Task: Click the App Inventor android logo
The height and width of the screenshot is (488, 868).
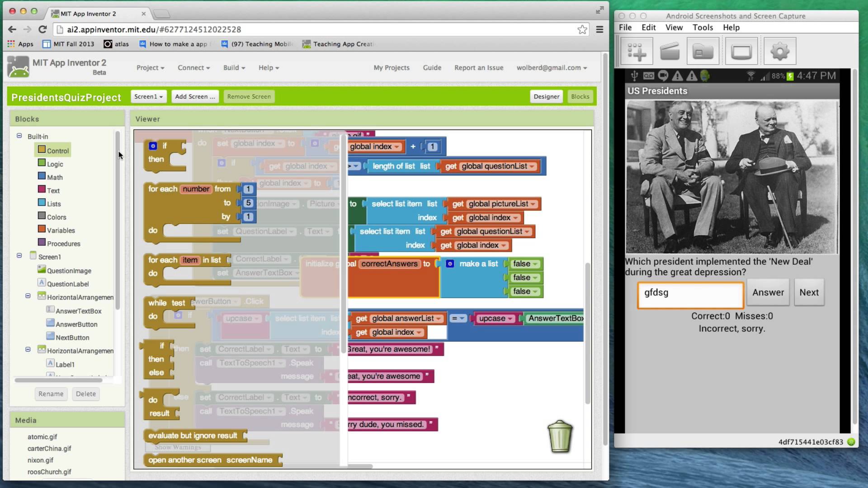Action: [18, 67]
